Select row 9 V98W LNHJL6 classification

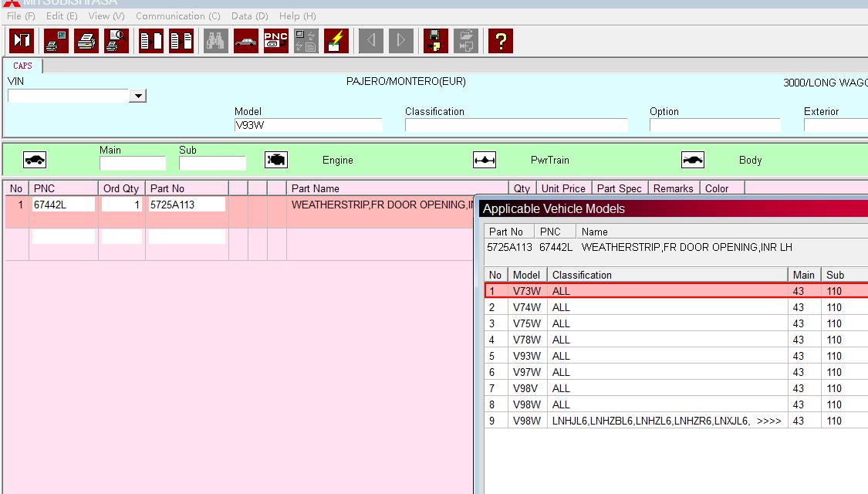pos(676,421)
